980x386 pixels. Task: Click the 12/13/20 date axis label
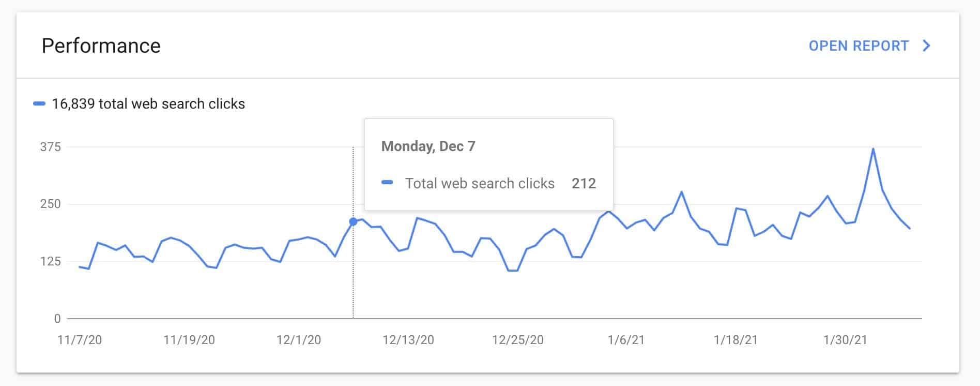coord(408,340)
